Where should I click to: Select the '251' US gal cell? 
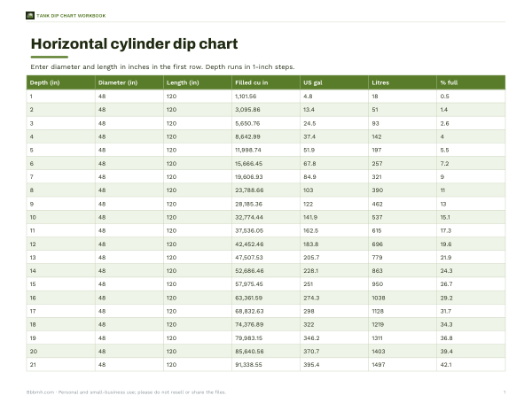pos(334,284)
